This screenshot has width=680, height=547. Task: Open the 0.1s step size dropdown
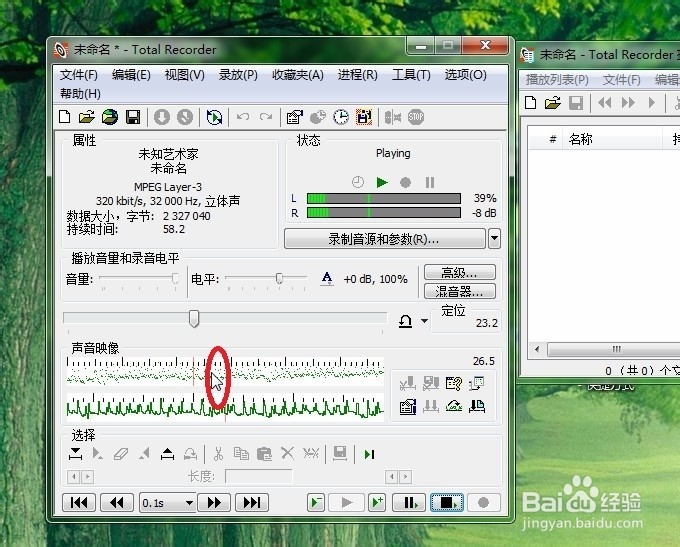click(x=189, y=503)
